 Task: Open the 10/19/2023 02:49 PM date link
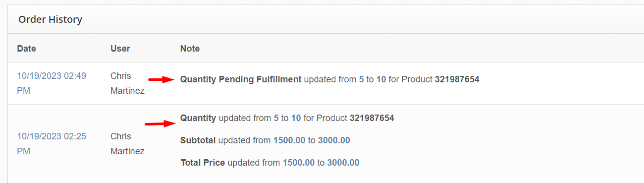(x=52, y=83)
